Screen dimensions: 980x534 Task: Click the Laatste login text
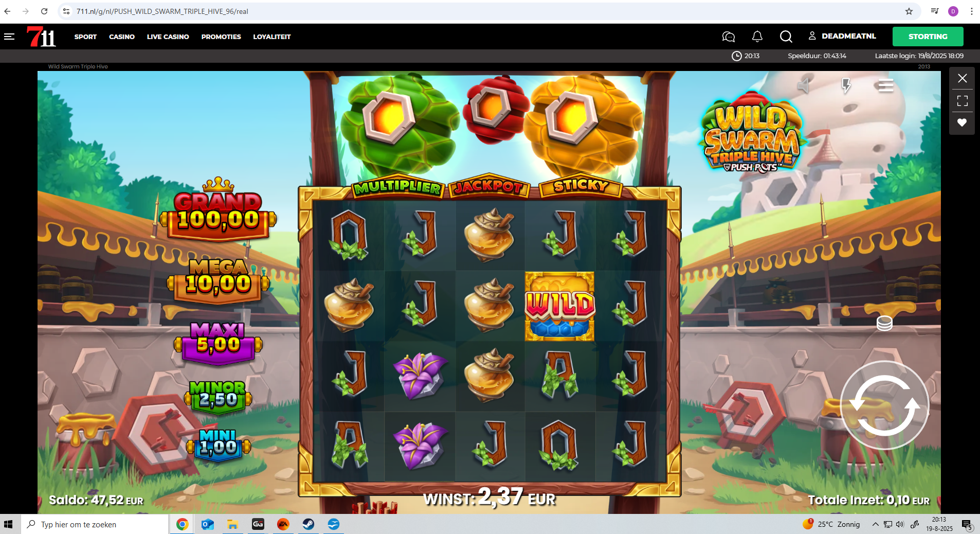click(919, 56)
